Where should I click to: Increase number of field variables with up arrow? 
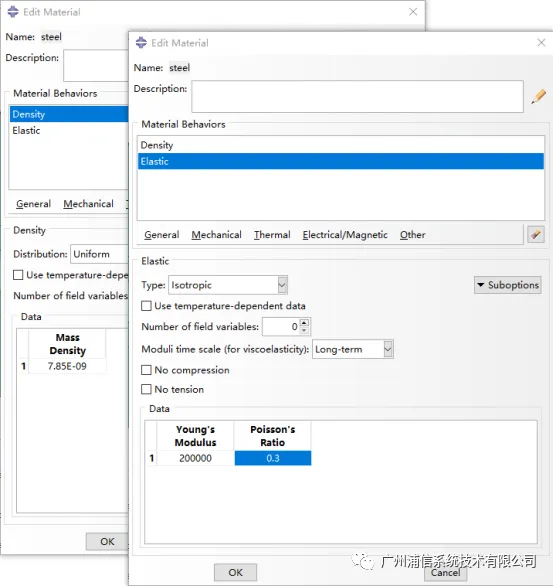304,323
